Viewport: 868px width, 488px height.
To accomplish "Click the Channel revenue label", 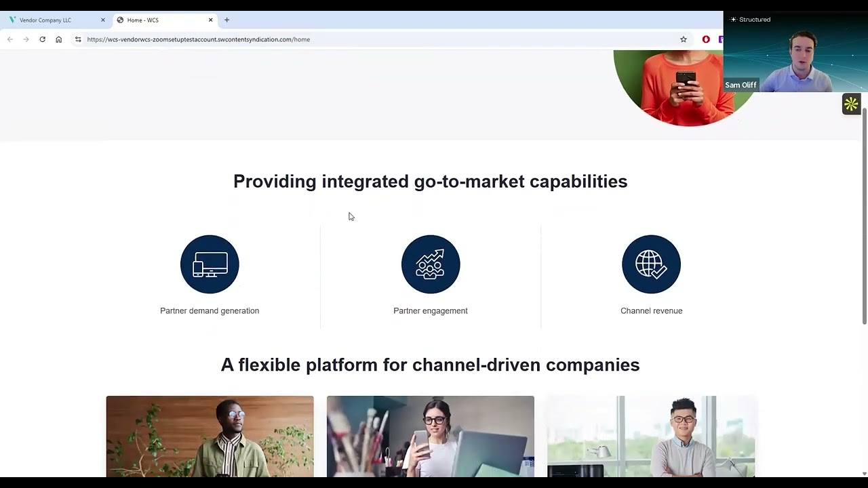I will pos(651,311).
